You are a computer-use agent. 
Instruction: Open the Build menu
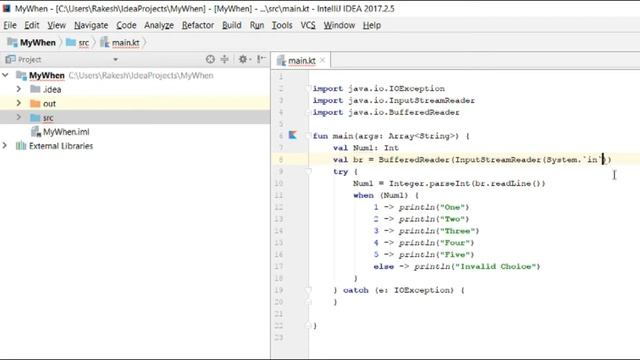(231, 25)
